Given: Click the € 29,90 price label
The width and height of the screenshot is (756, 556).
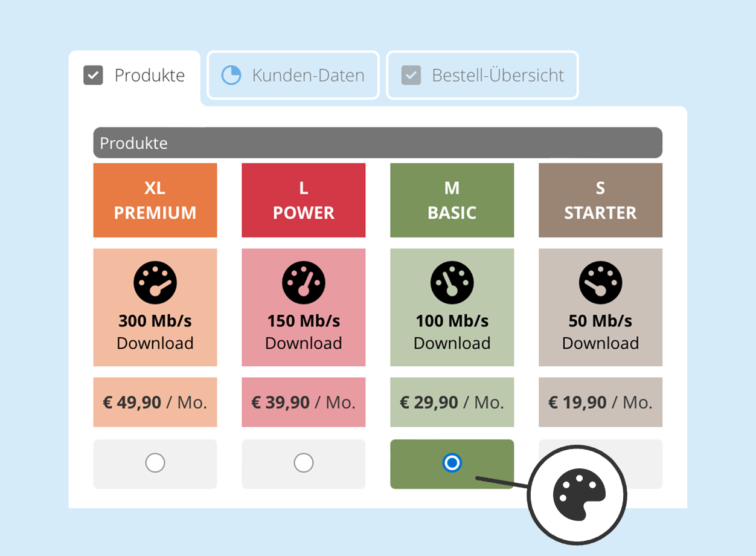Looking at the screenshot, I should point(452,402).
